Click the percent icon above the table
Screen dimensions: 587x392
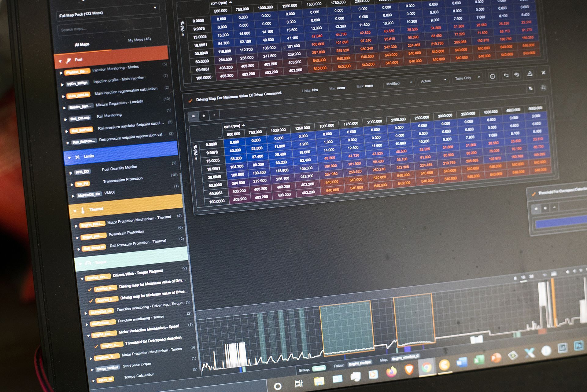(x=531, y=88)
